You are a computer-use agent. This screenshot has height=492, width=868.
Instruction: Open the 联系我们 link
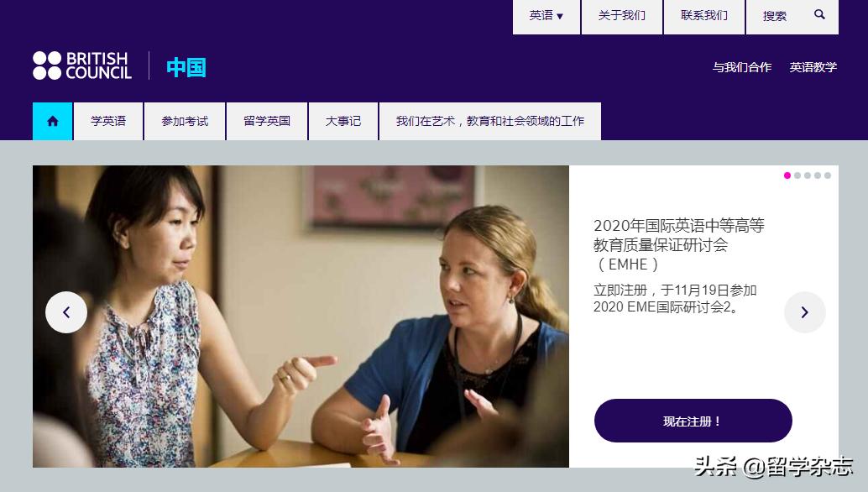click(704, 16)
